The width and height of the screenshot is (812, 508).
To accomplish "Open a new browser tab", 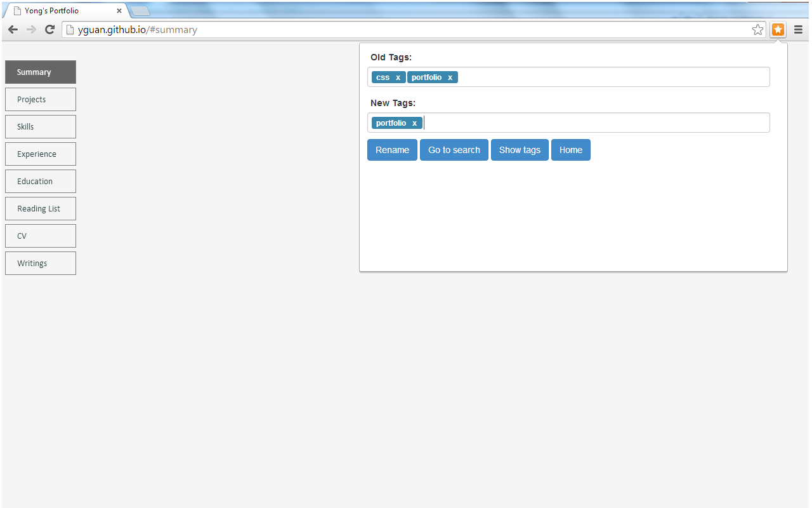I will coord(140,11).
